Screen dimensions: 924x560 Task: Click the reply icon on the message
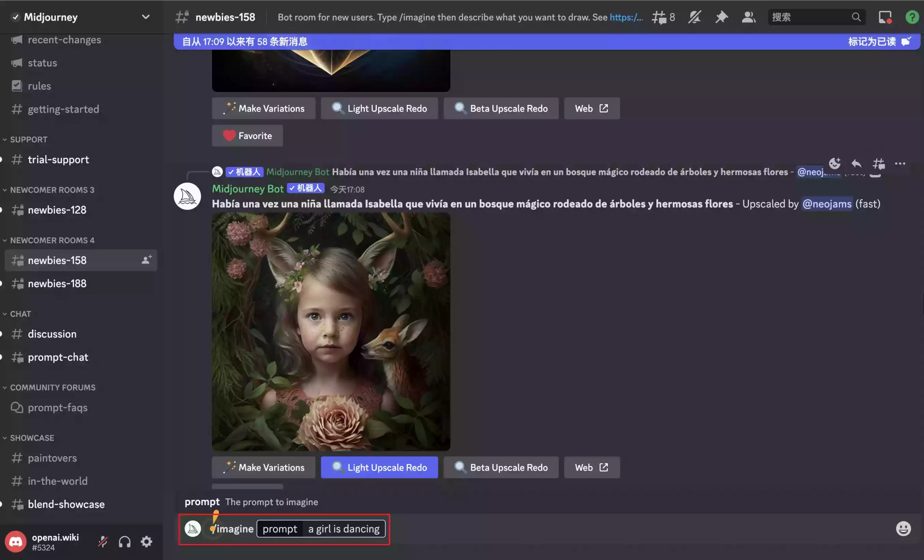pos(857,163)
